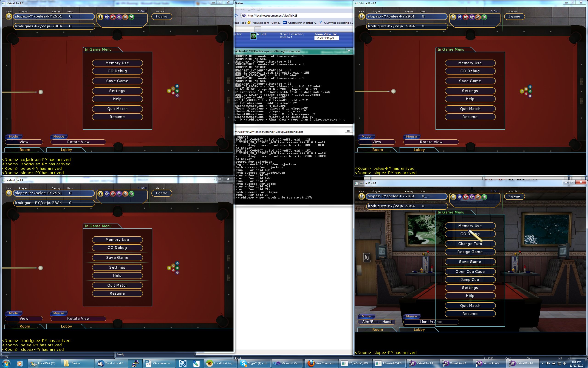Viewport: 588px width, 368px height.
Task: Switch to Room tab in top-left pool window
Action: 25,150
